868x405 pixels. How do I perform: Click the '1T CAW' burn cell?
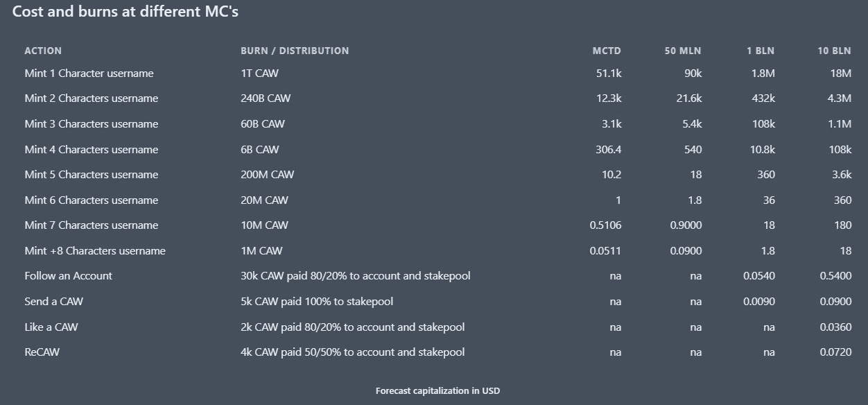[259, 74]
